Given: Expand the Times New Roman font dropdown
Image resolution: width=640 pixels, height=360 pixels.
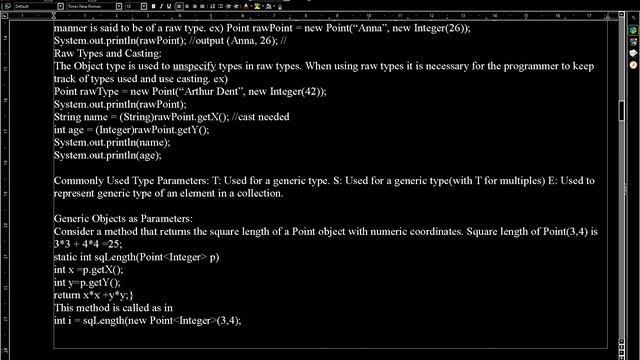Looking at the screenshot, I should pos(119,6).
